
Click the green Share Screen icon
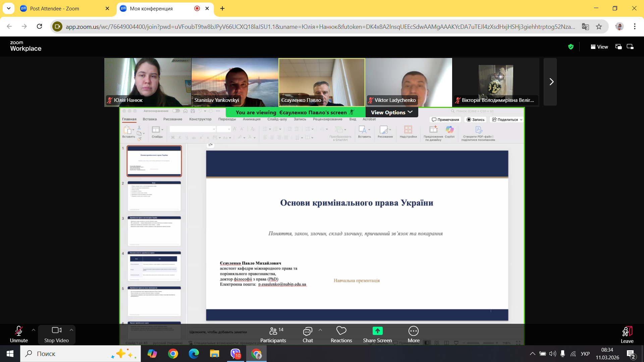[x=377, y=331]
